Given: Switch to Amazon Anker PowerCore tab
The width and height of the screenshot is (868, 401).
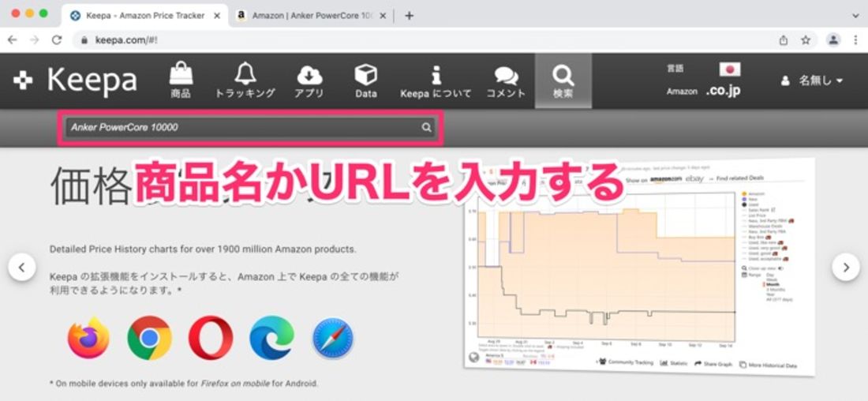Looking at the screenshot, I should 312,16.
